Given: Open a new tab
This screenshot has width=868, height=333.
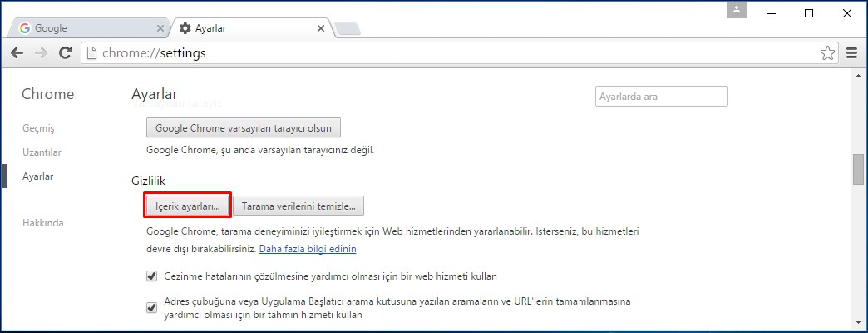Looking at the screenshot, I should click(347, 29).
